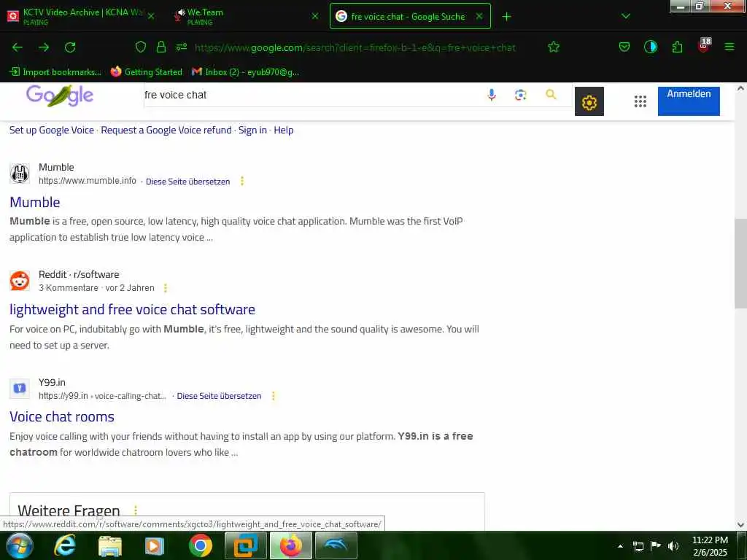
Task: Translate the Mumble page via Diese Seite übersetzen
Action: point(187,182)
